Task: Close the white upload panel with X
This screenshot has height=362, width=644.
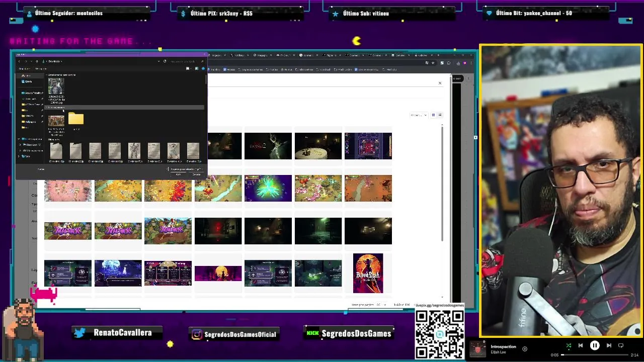Action: 440,83
